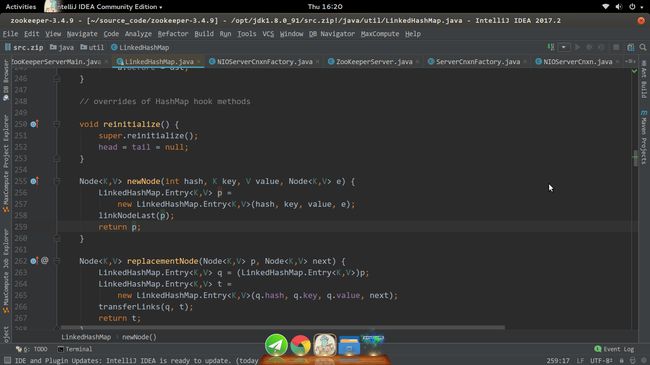
Task: Open the MaxCompute menu
Action: point(380,34)
